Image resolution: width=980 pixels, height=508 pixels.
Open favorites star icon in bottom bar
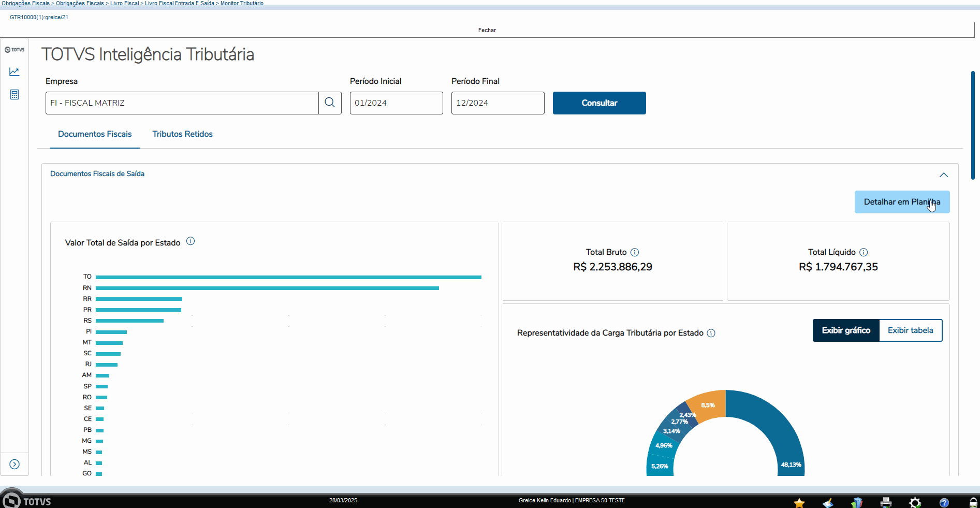pos(799,502)
